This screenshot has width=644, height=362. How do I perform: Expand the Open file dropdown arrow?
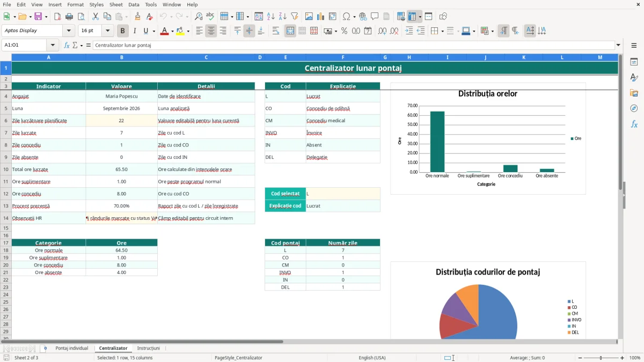tap(29, 17)
